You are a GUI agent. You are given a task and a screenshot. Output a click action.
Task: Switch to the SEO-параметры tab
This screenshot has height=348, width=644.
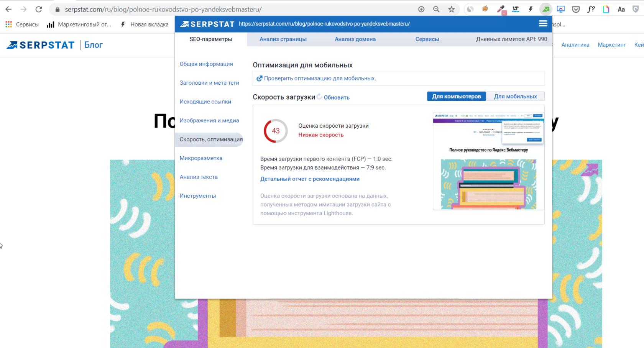(211, 39)
